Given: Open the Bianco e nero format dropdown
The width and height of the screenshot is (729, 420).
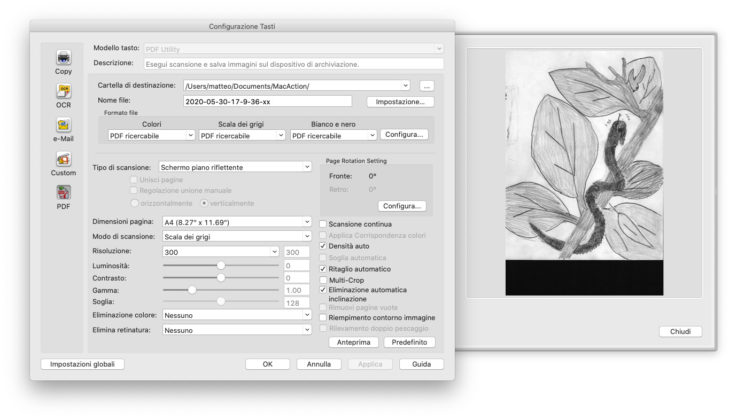Looking at the screenshot, I should tap(333, 135).
